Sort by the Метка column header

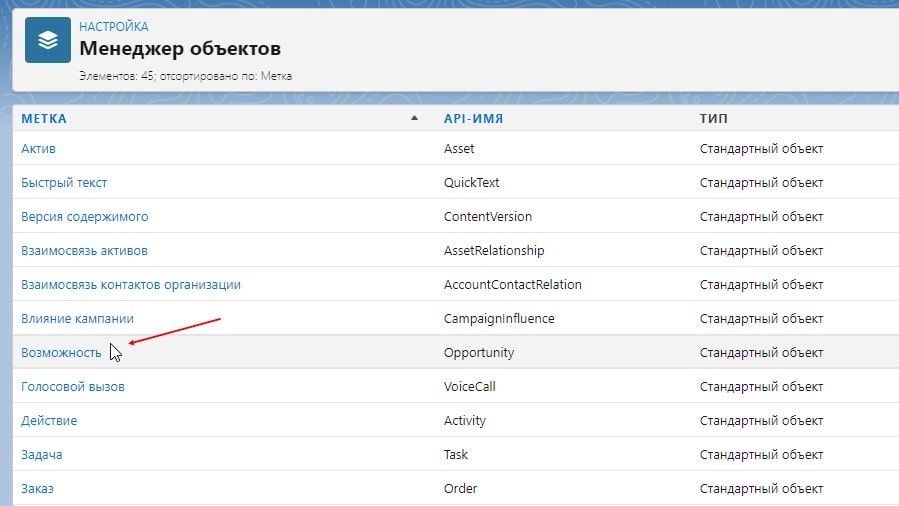(44, 119)
